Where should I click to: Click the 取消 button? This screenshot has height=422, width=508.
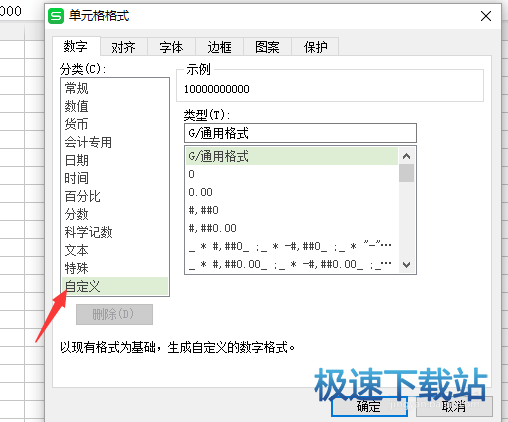[x=454, y=407]
